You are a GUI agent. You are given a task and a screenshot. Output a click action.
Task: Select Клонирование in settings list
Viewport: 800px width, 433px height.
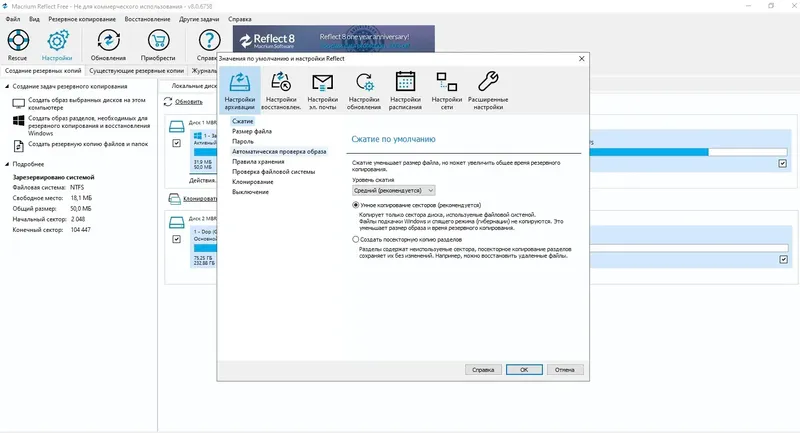tap(253, 182)
